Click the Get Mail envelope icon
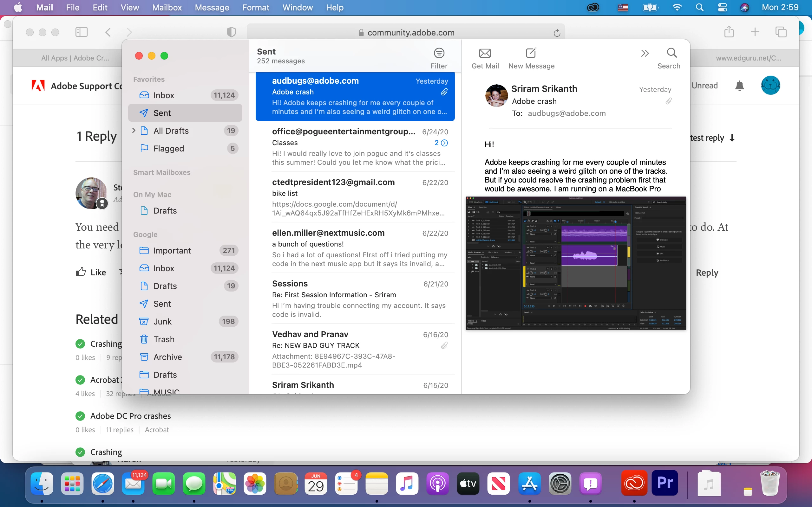 point(485,53)
